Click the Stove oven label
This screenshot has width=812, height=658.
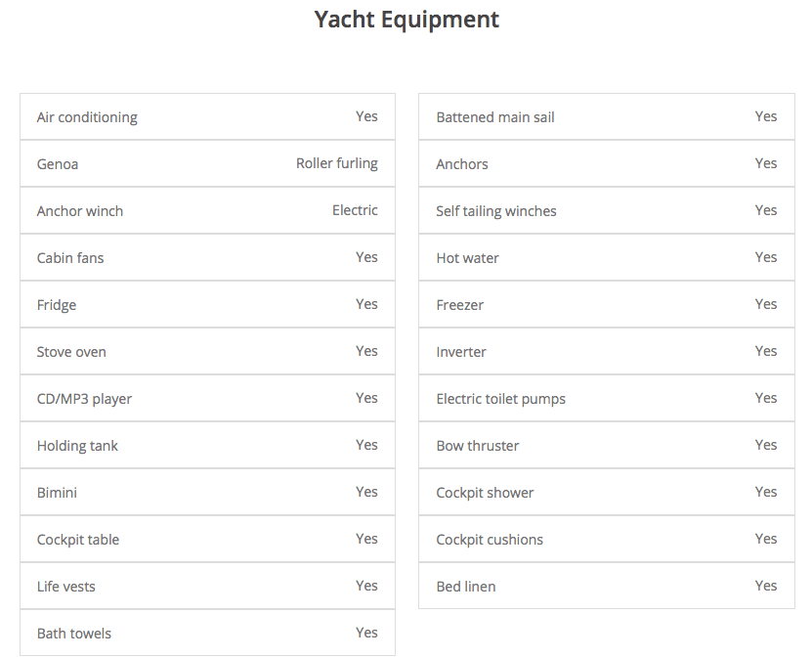click(71, 352)
